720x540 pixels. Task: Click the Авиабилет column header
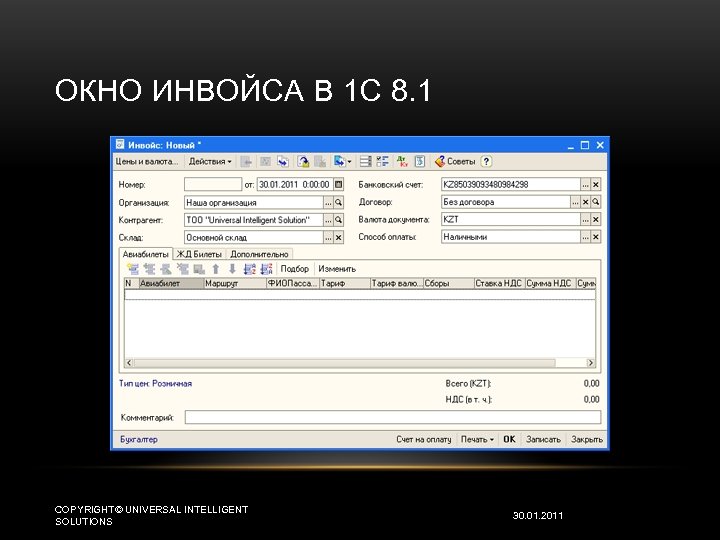[171, 283]
